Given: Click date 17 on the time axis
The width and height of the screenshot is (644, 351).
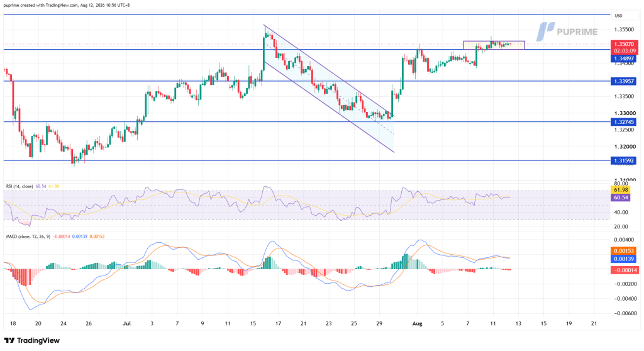Looking at the screenshot, I should 278,324.
